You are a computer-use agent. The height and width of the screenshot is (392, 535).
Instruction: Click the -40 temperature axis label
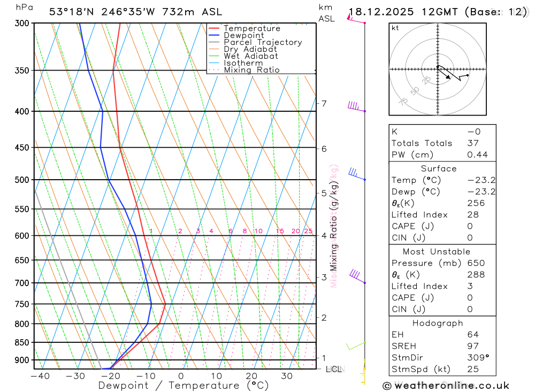pyautogui.click(x=40, y=376)
